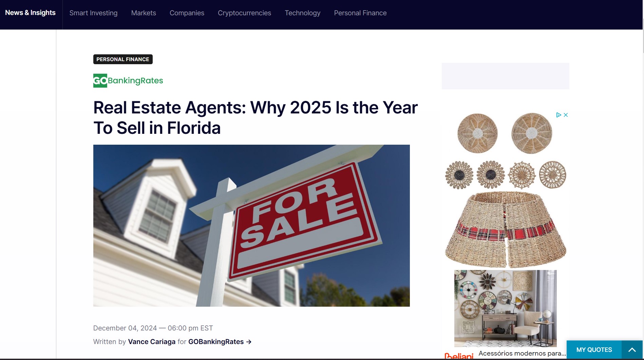Open the Technology section
The width and height of the screenshot is (644, 360).
tap(302, 13)
